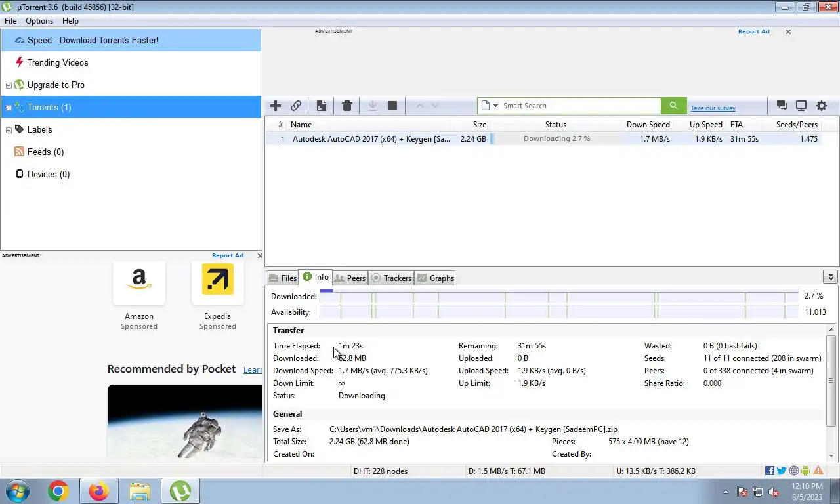This screenshot has height=504, width=840.
Task: Switch to the Trackers tab
Action: tap(391, 278)
